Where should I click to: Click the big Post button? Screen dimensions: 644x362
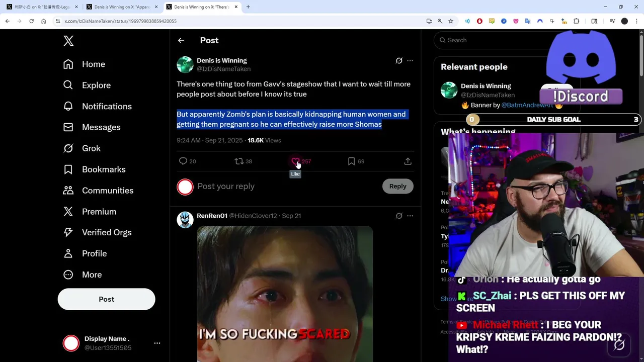[x=106, y=299]
